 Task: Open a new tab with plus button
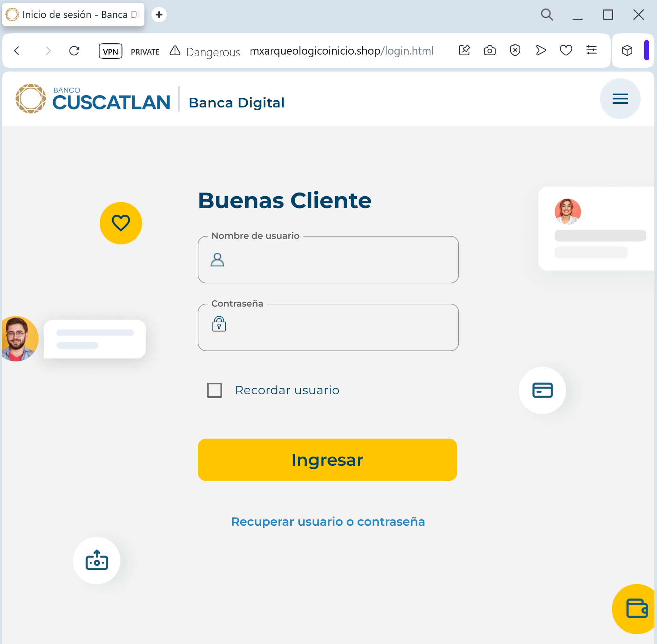tap(159, 15)
